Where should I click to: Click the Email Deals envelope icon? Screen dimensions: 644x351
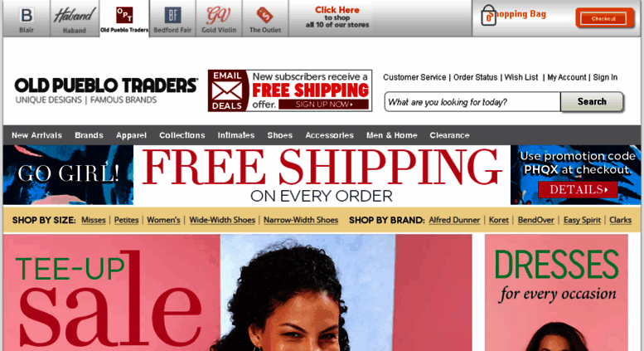[x=227, y=90]
